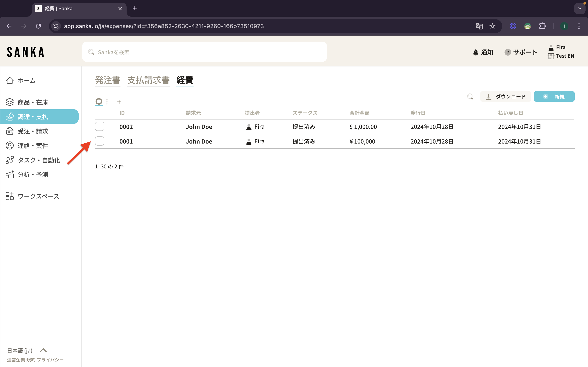This screenshot has height=367, width=588.
Task: Click the plus icon to add a view
Action: coord(119,102)
